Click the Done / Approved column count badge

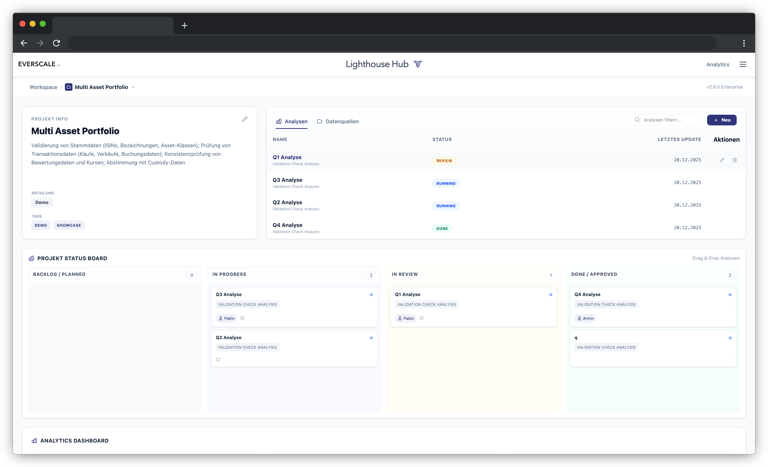tap(730, 275)
